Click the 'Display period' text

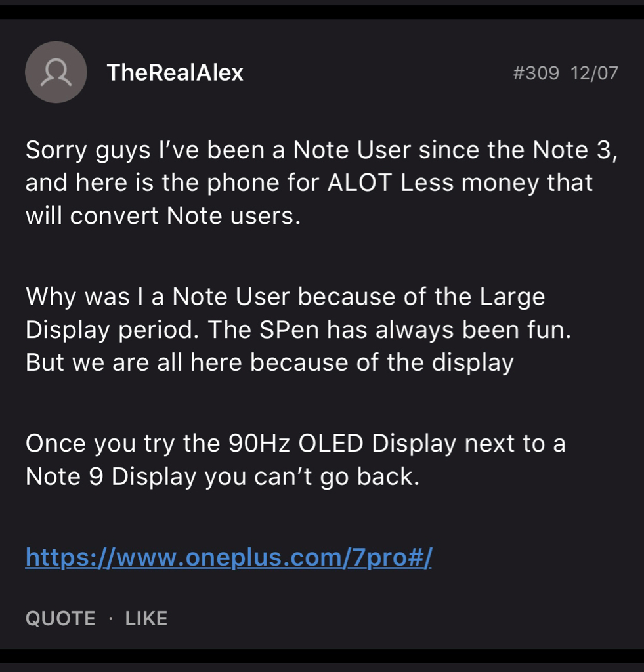click(x=109, y=330)
